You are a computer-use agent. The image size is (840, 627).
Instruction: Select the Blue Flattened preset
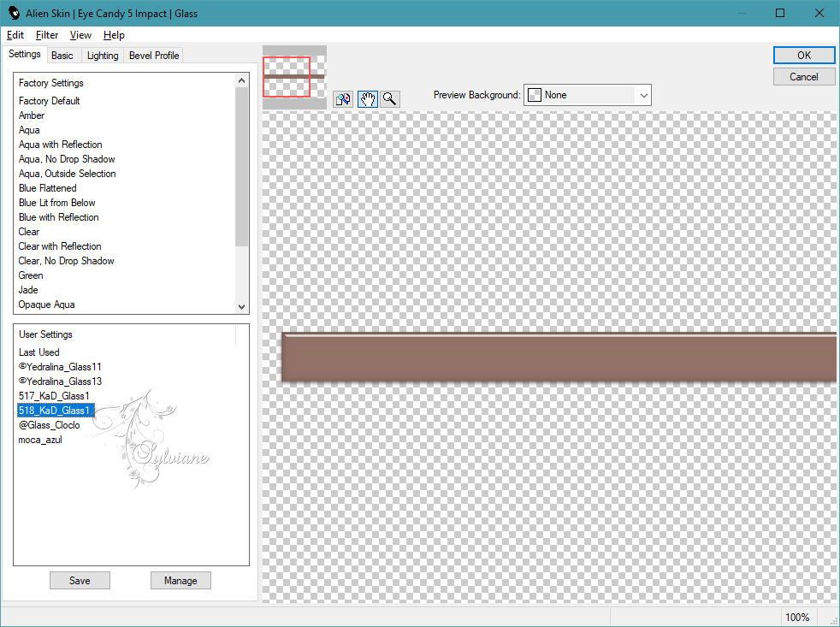coord(47,187)
